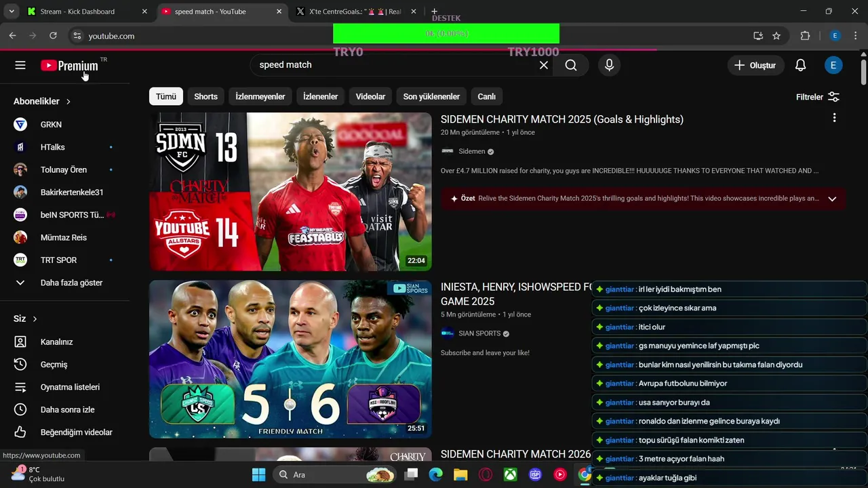Open Microsoft Edge from the taskbar

point(435,474)
